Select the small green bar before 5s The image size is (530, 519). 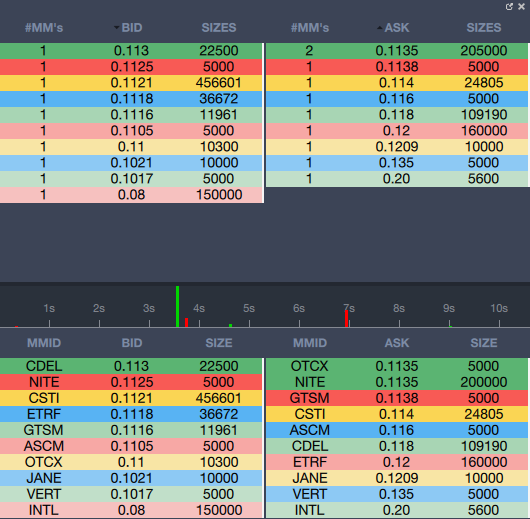point(231,326)
